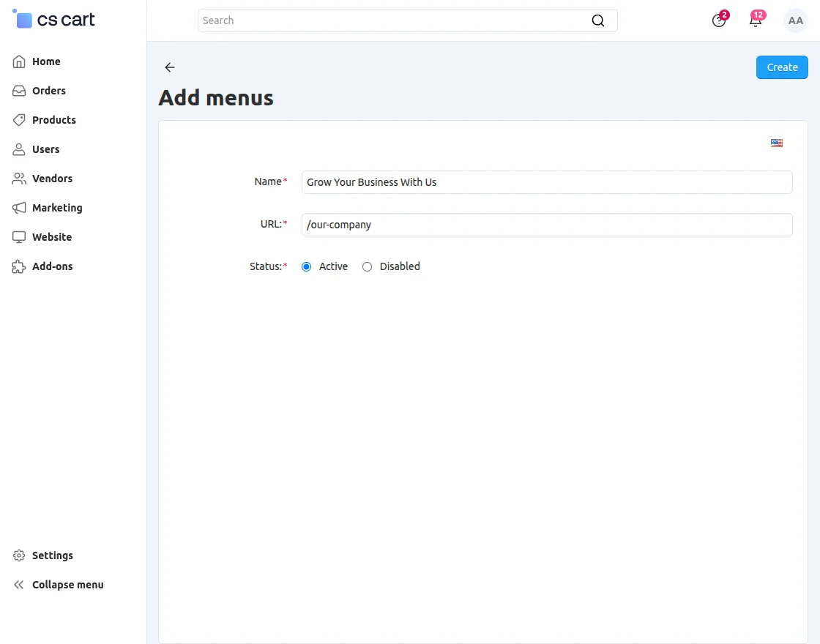
Task: Click the search magnifier icon
Action: tap(597, 20)
